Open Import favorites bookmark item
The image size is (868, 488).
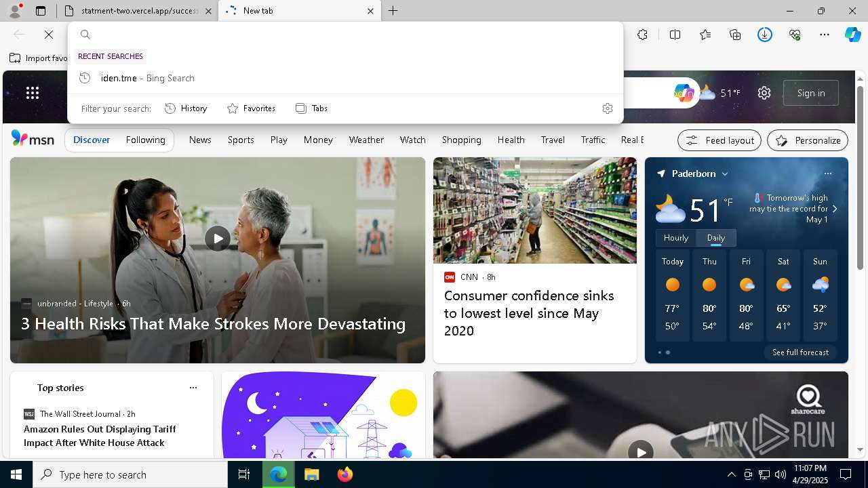click(39, 58)
